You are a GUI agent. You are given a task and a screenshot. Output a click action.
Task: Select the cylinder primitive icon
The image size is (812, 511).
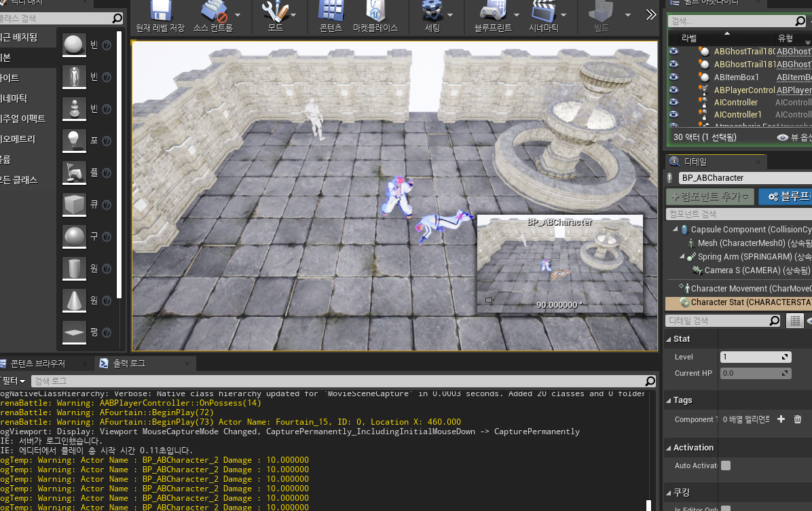coord(74,269)
